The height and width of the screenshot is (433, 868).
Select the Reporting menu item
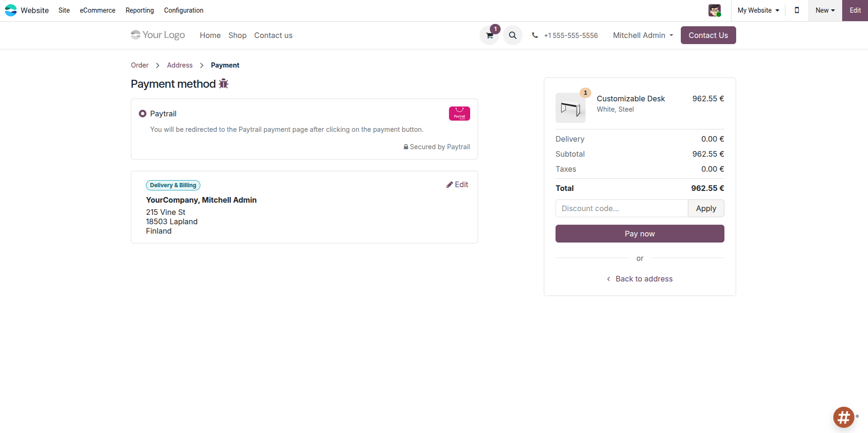(x=139, y=10)
